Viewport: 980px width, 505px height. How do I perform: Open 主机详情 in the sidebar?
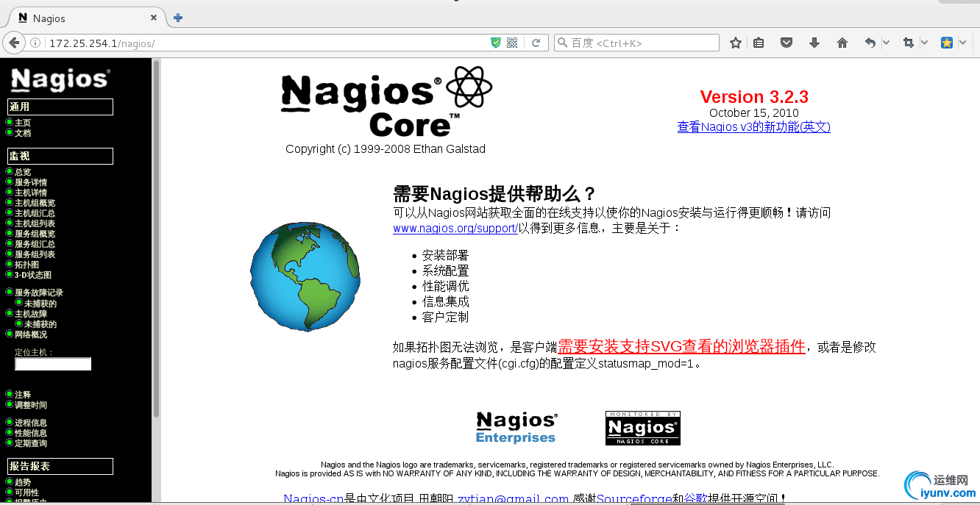point(31,193)
